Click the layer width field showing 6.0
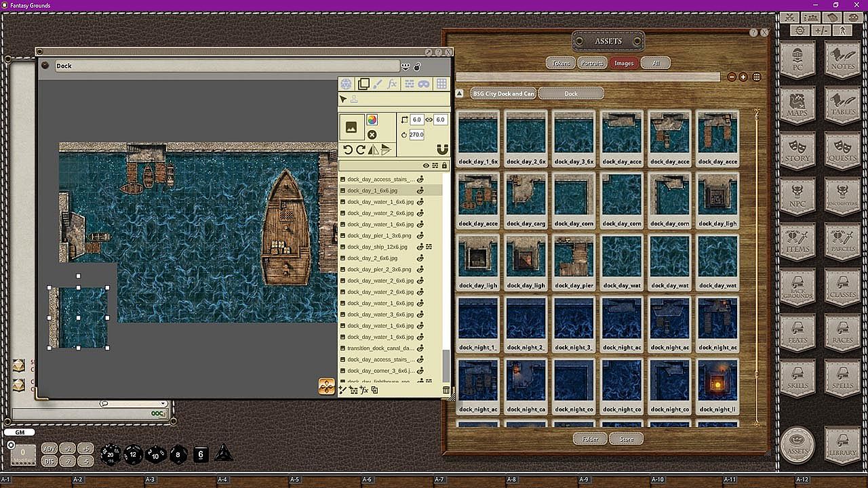The image size is (868, 488). (416, 120)
